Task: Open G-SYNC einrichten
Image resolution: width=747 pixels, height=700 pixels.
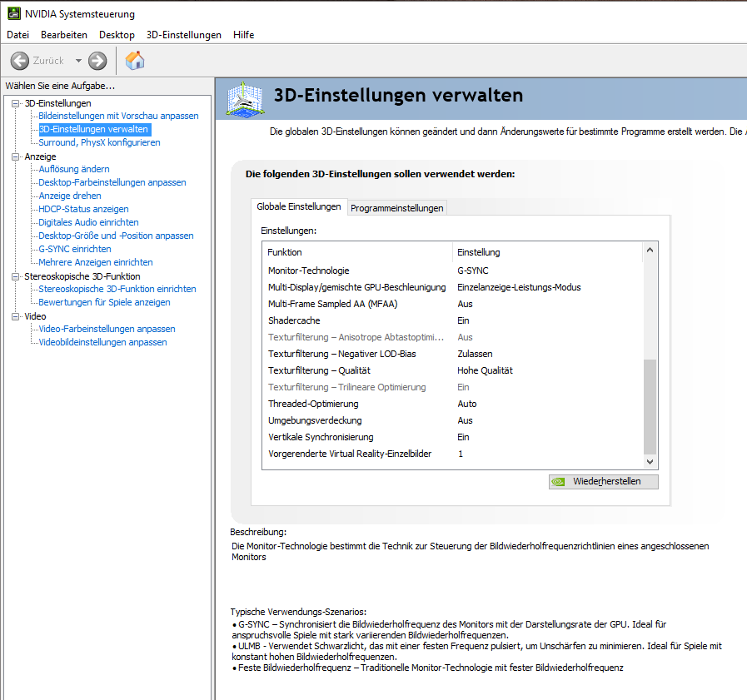Action: (75, 249)
